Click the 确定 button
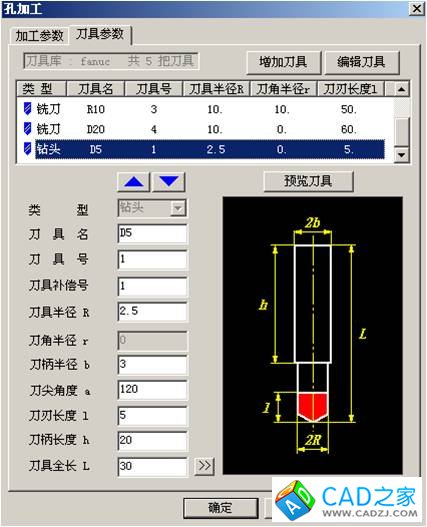This screenshot has height=527, width=427. 220,508
